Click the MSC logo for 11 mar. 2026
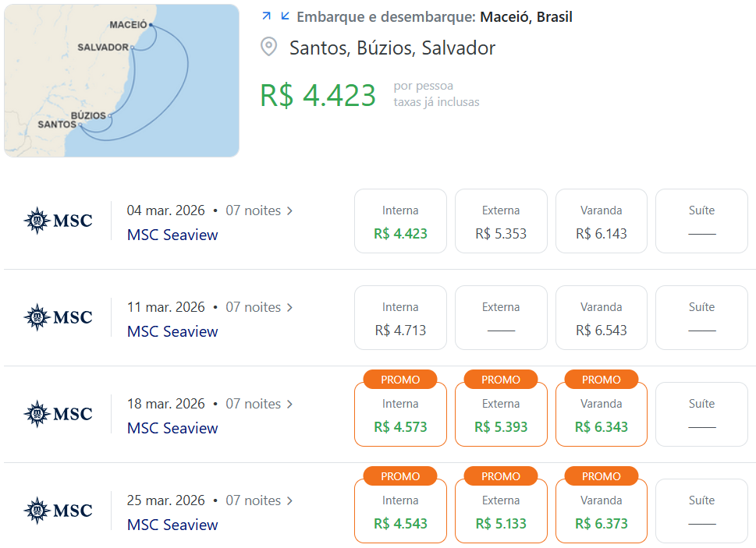The width and height of the screenshot is (756, 548). (58, 317)
